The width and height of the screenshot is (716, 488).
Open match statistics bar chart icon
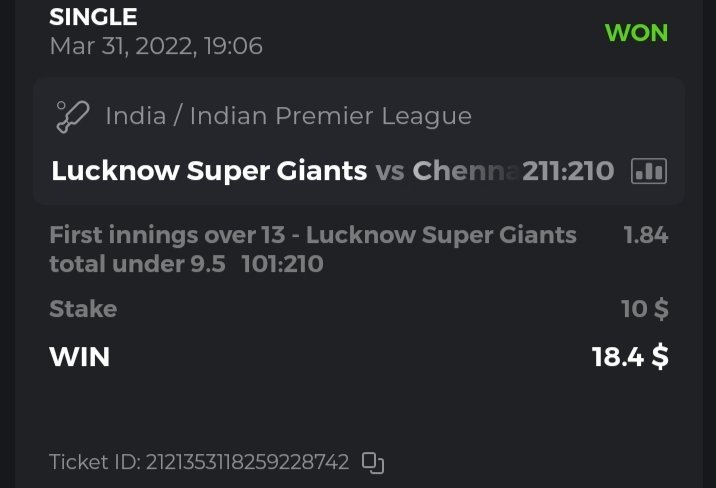[648, 171]
